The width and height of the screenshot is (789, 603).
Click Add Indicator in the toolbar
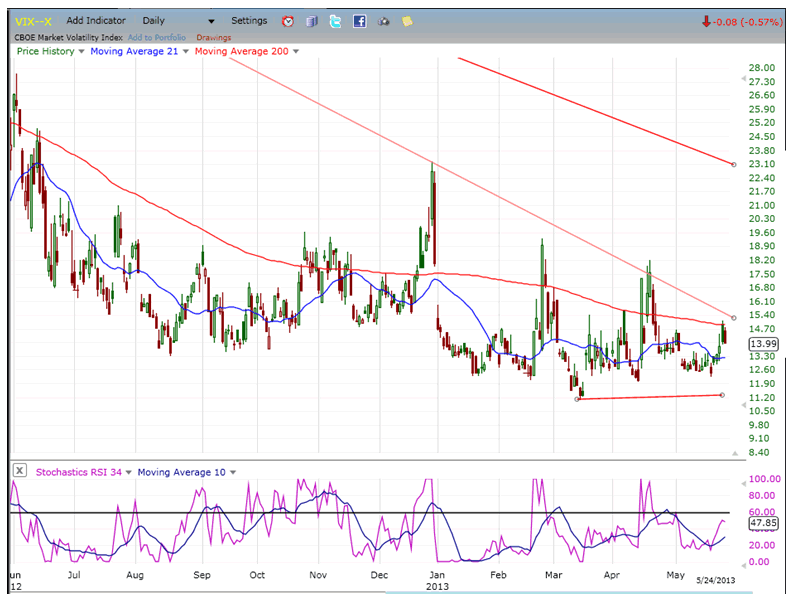[x=96, y=20]
